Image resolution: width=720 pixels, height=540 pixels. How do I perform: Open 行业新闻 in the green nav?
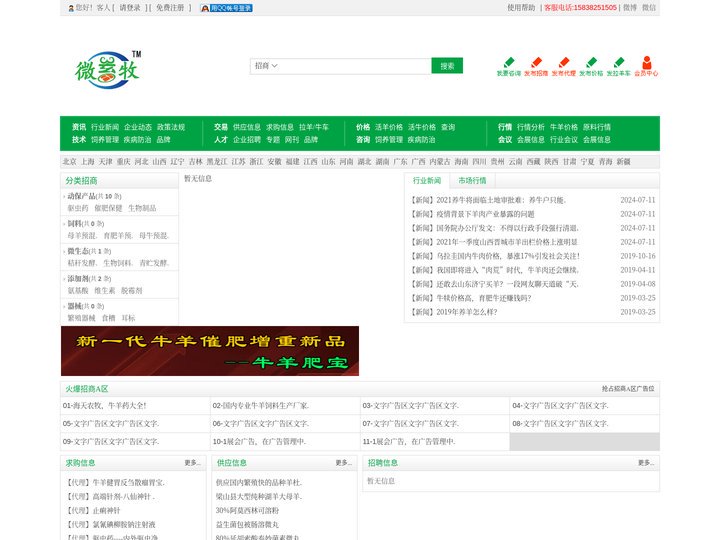pyautogui.click(x=105, y=127)
